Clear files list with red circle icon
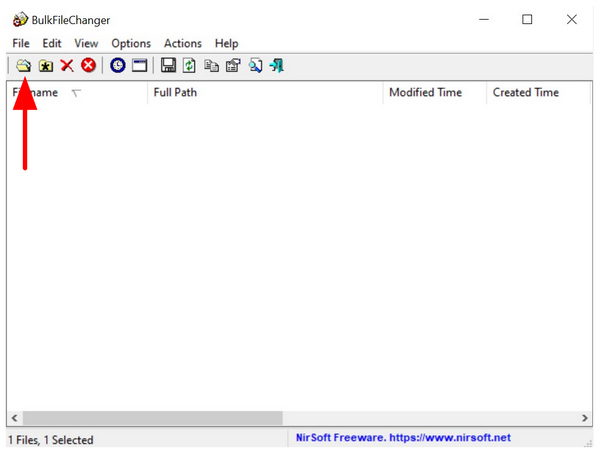This screenshot has height=453, width=600. coord(88,65)
